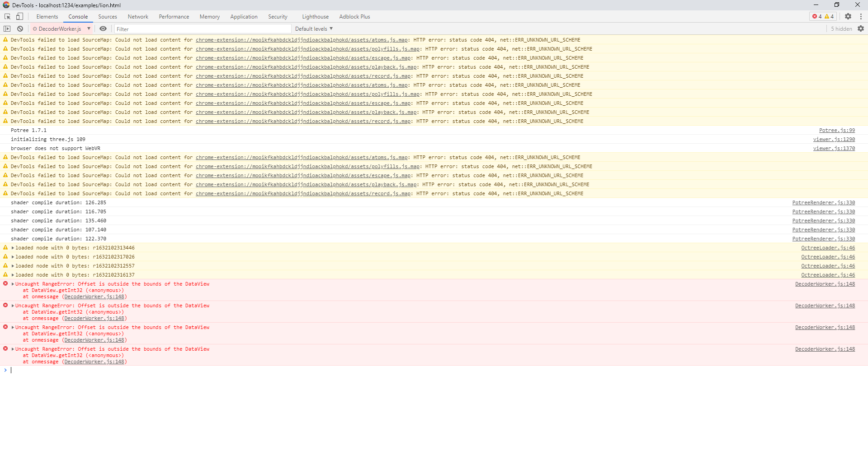868x470 pixels.
Task: Switch to the Elements tab
Action: pos(47,17)
